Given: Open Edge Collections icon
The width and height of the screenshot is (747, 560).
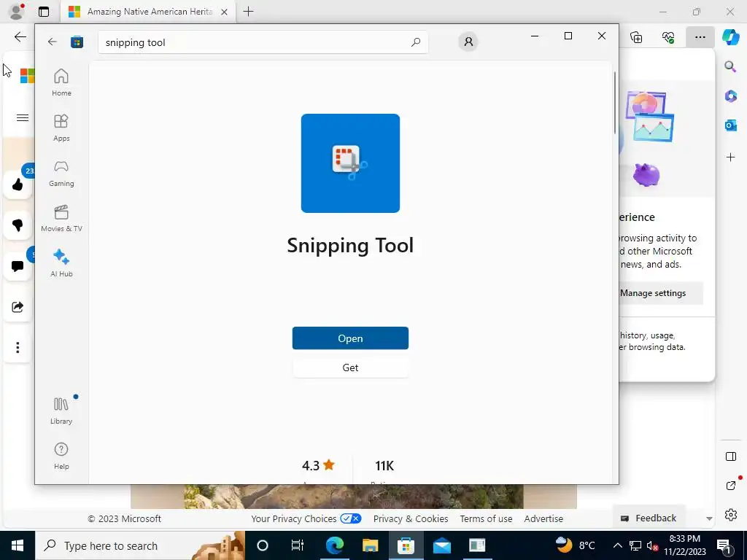Looking at the screenshot, I should point(636,36).
